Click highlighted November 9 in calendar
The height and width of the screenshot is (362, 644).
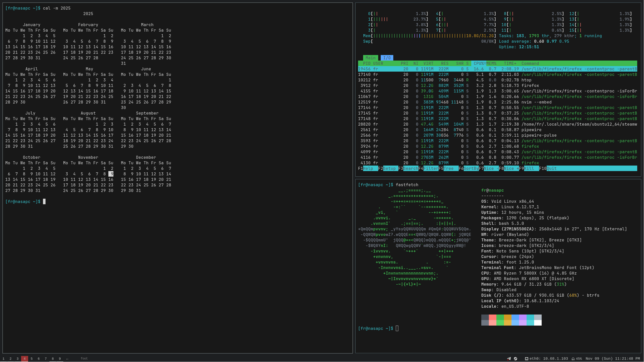pyautogui.click(x=111, y=174)
